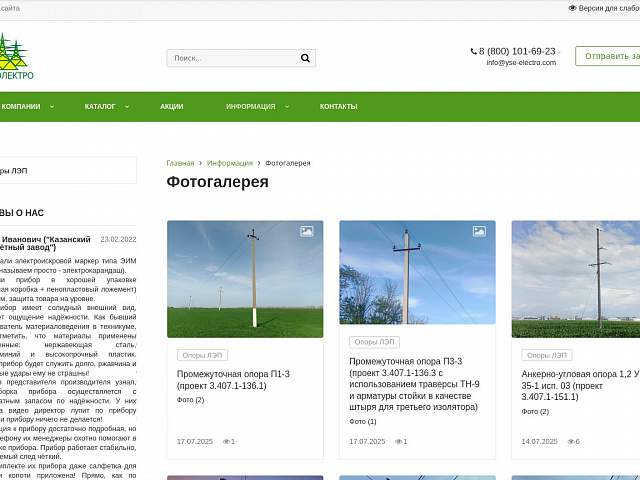The image size is (640, 480).
Task: Go to Информация breadcrumb link
Action: click(x=230, y=163)
